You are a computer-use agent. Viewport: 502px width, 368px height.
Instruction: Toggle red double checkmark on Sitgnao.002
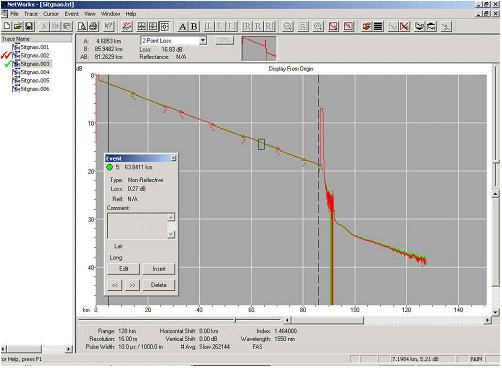click(6, 55)
